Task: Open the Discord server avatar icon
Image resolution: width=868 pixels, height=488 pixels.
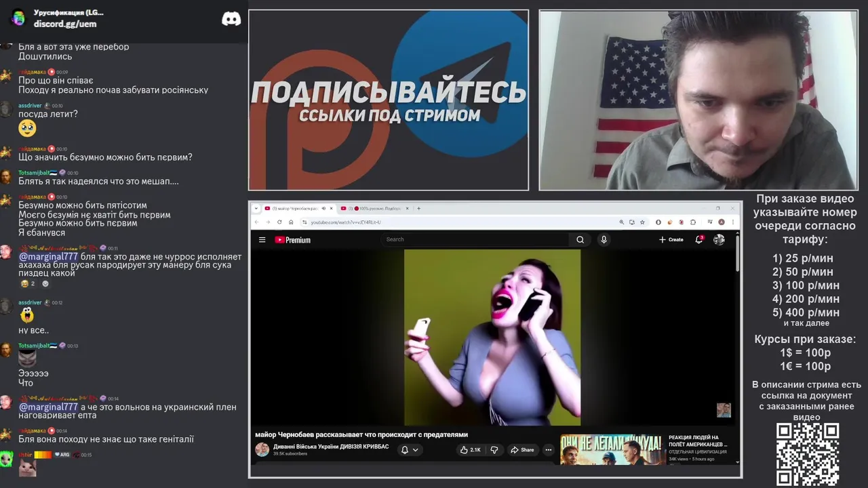Action: point(18,18)
